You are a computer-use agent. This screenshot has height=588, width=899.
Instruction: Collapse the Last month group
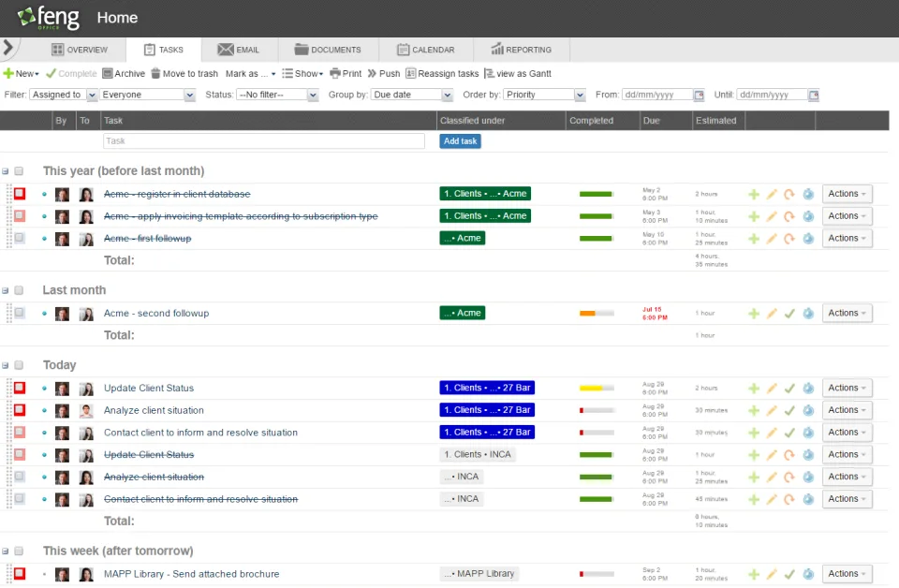coord(6,290)
